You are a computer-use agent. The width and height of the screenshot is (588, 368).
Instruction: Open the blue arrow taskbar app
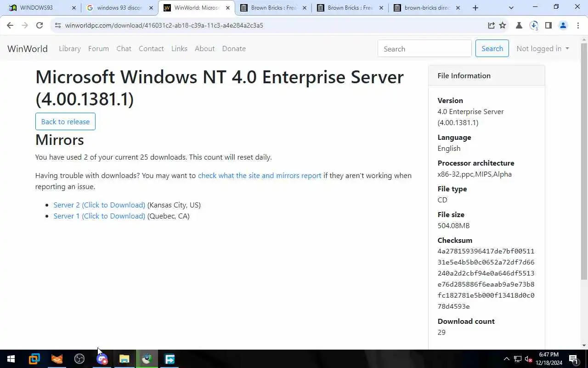[170, 359]
